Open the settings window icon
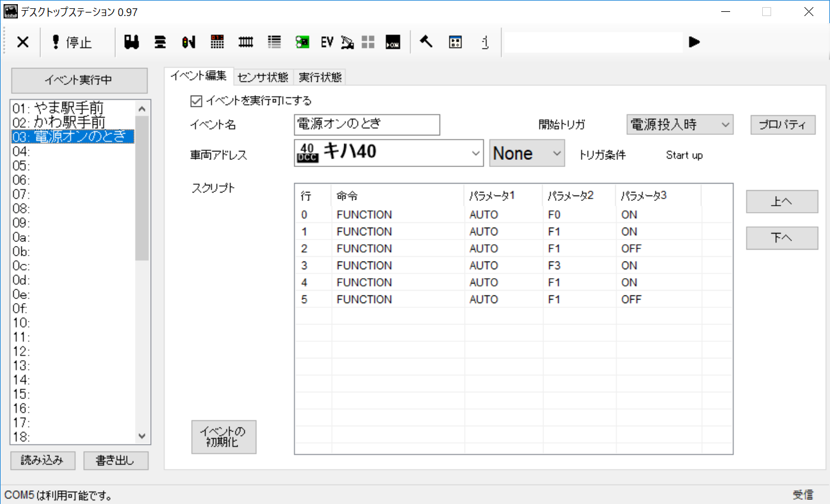 coord(455,42)
